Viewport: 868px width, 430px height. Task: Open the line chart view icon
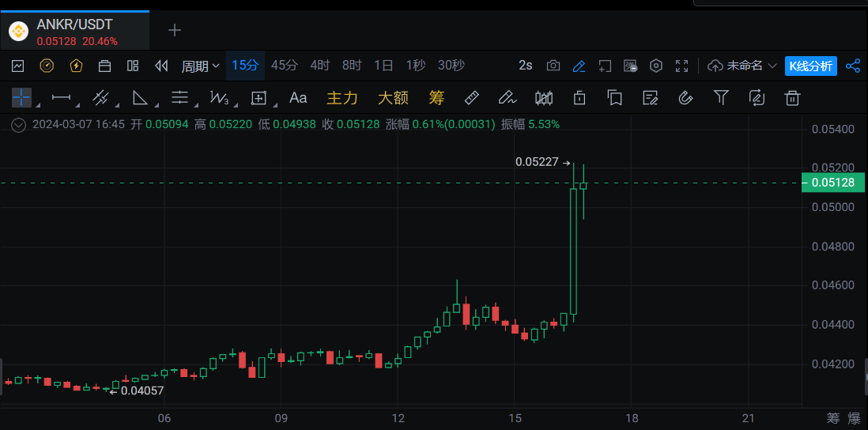click(17, 66)
